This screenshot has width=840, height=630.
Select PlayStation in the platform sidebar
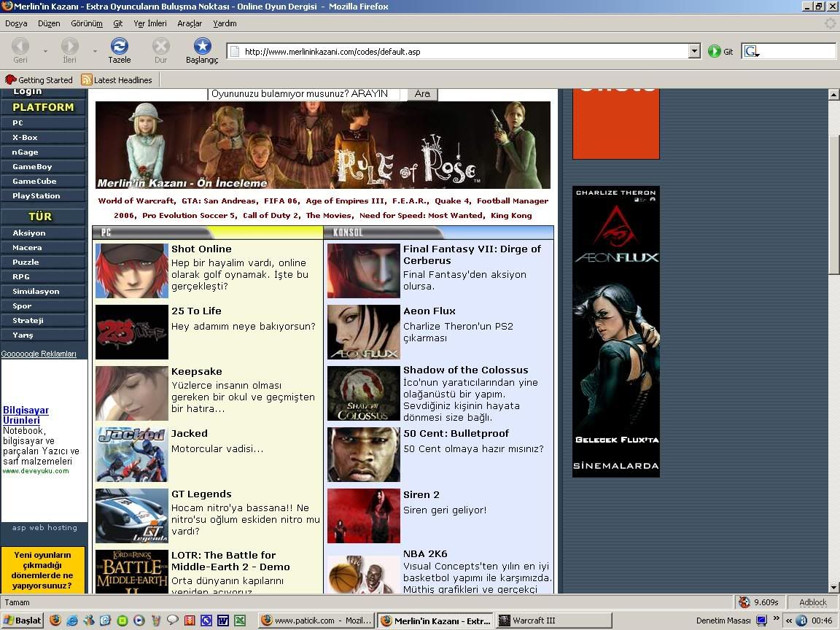(x=43, y=196)
